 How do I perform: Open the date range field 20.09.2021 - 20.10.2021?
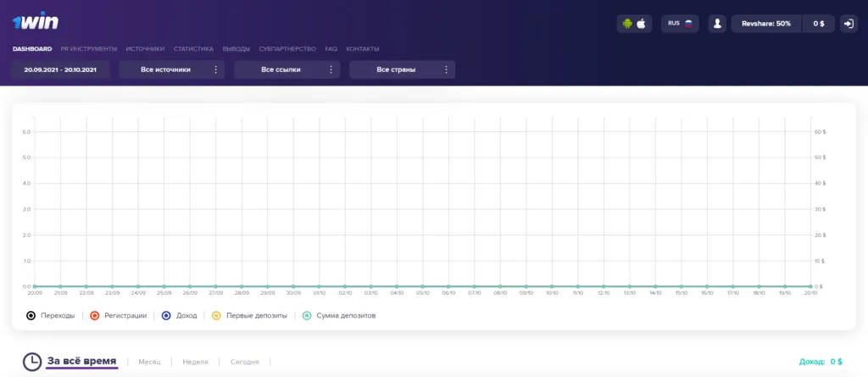pyautogui.click(x=60, y=69)
